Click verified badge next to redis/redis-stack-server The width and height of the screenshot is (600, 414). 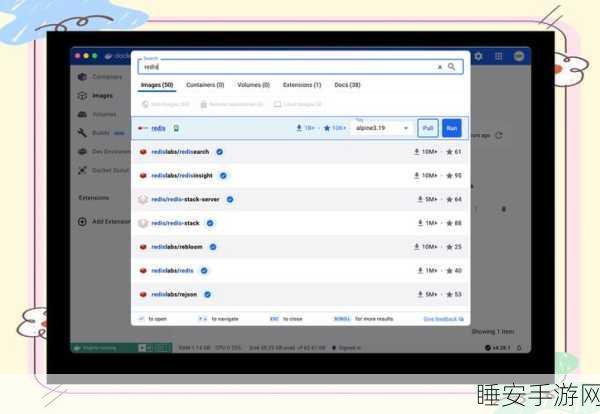tap(230, 199)
